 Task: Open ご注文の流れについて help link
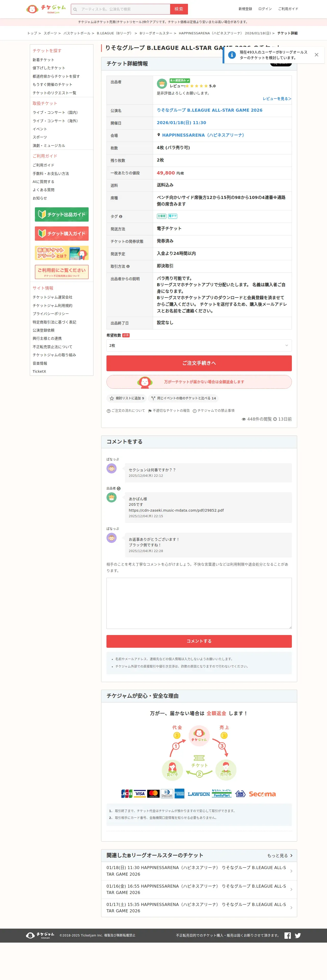tap(126, 410)
